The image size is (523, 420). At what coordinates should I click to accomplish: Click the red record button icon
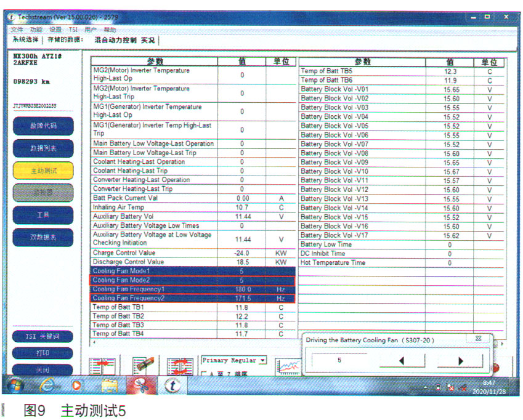click(x=495, y=368)
